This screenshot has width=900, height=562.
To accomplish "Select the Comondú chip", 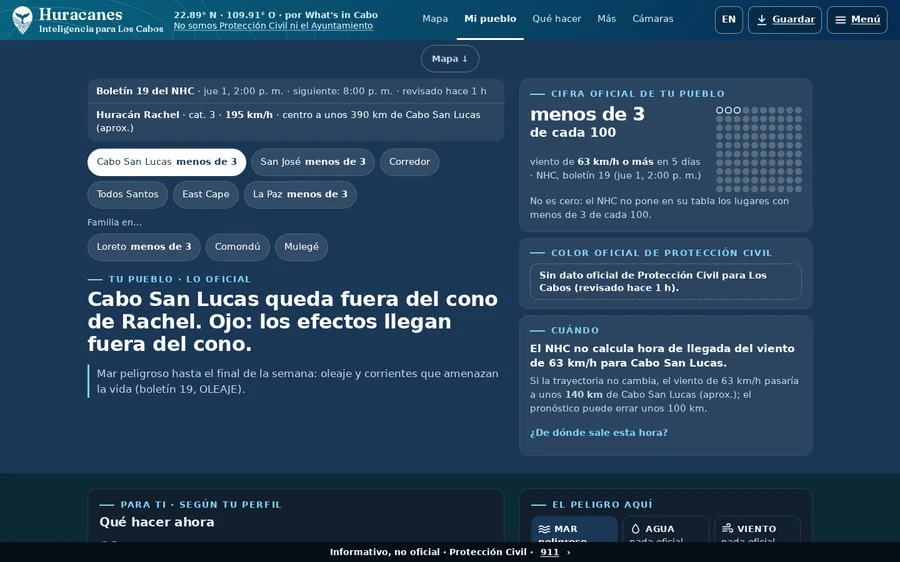I will click(237, 247).
